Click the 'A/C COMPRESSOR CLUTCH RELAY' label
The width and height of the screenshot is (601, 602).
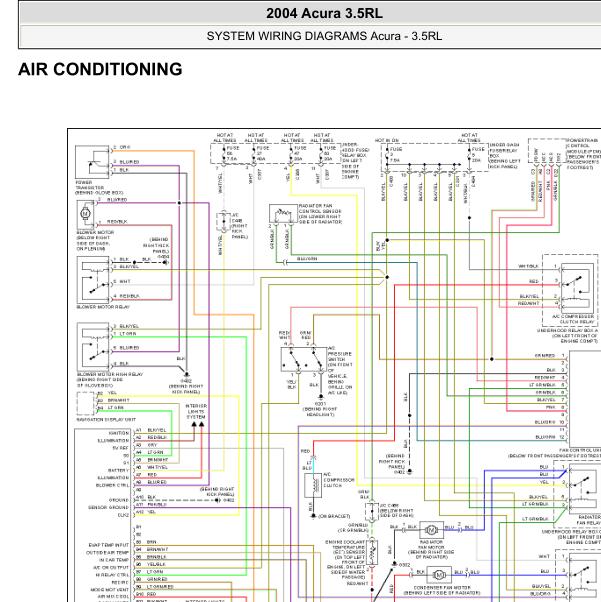pos(573,319)
